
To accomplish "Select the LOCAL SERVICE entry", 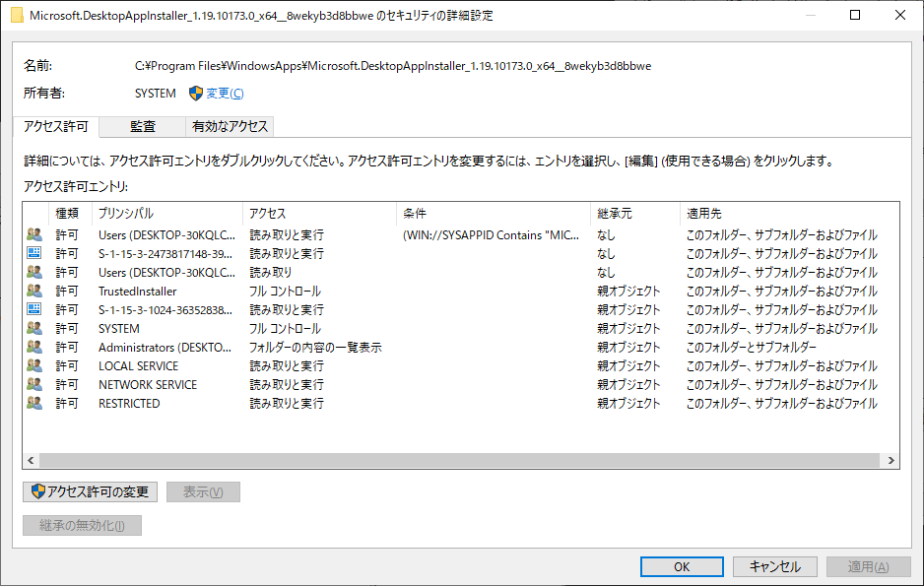I will coord(139,365).
